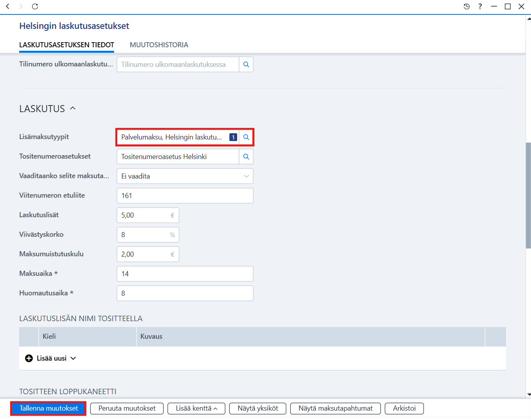
Task: Maximize the window
Action: pos(508,6)
